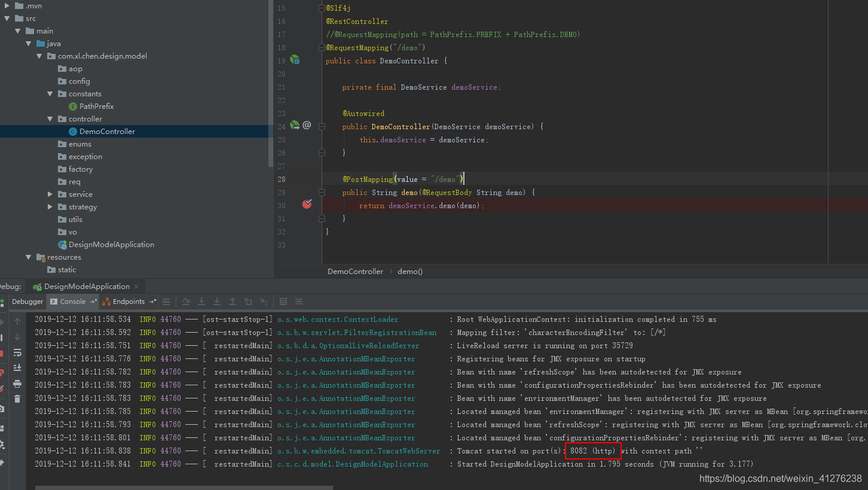Click the Step Into debugger icon

[201, 302]
